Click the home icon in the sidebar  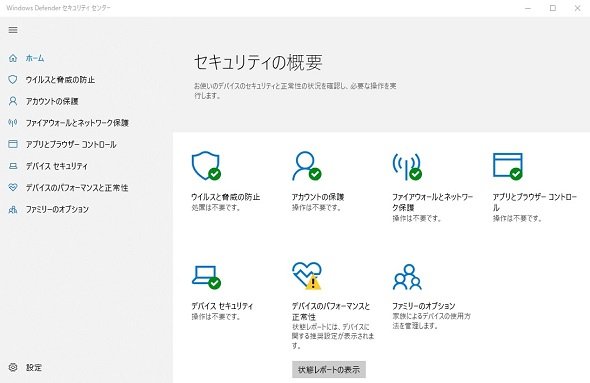pyautogui.click(x=13, y=58)
